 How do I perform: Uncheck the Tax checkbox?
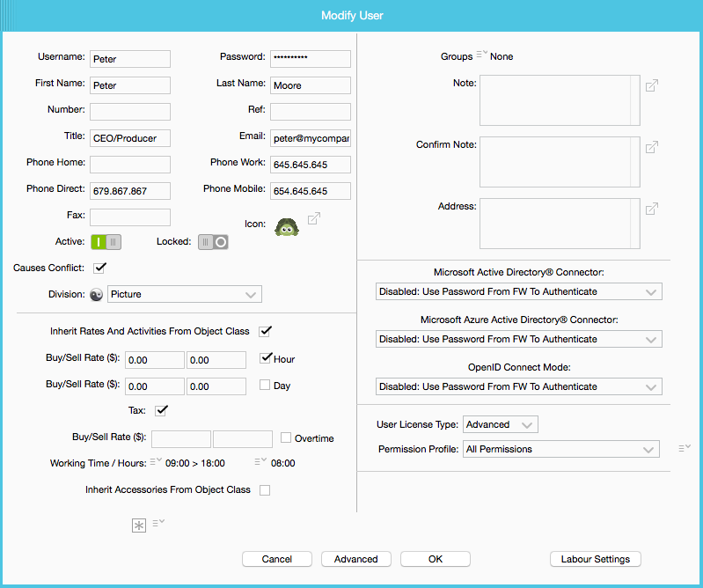tap(161, 410)
